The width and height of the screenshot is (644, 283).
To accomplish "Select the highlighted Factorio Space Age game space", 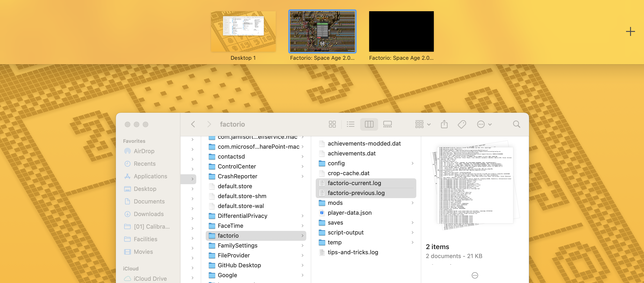I will [322, 31].
